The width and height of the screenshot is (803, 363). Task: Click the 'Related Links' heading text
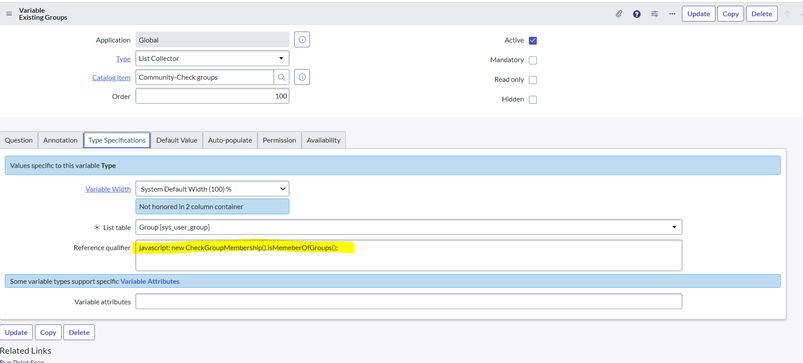coord(26,351)
